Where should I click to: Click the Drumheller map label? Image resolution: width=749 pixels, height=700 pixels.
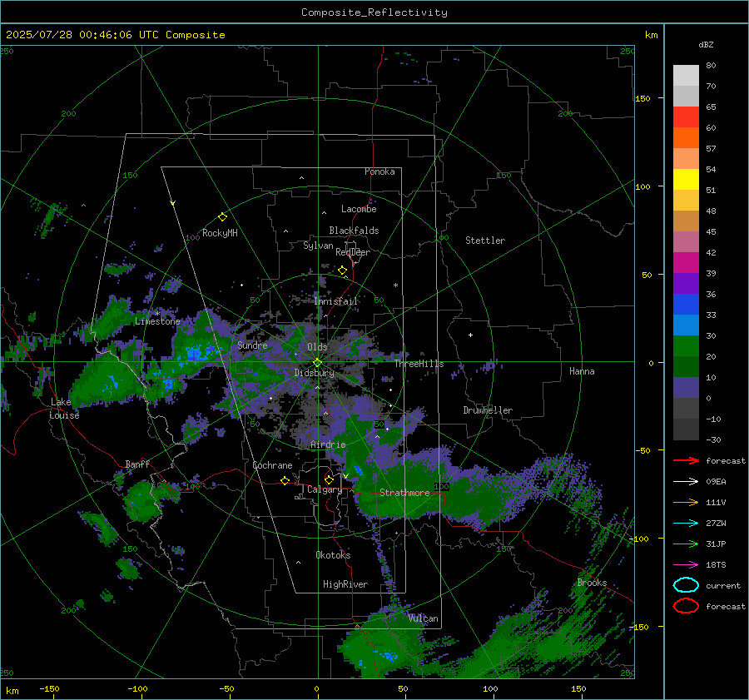[x=488, y=410]
